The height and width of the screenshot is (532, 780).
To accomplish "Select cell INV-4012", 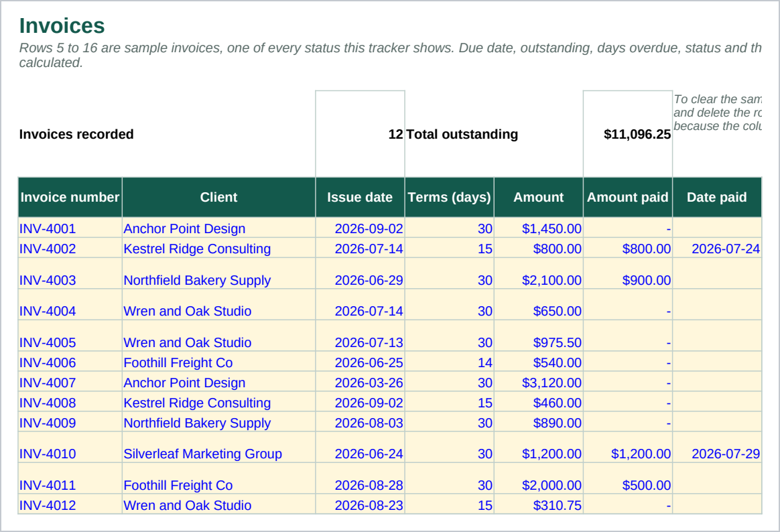I will click(x=70, y=504).
